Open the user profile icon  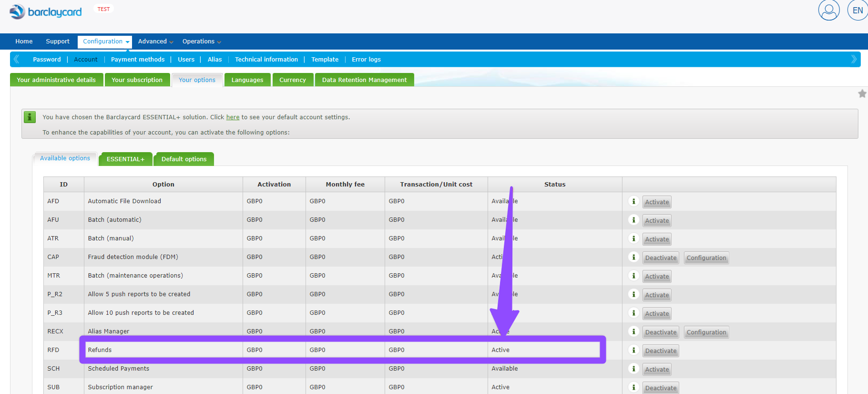(829, 10)
